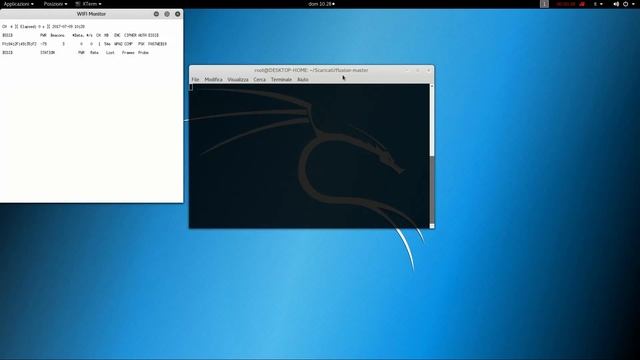
Task: Open the Modifica menu in the terminal window
Action: tap(213, 80)
